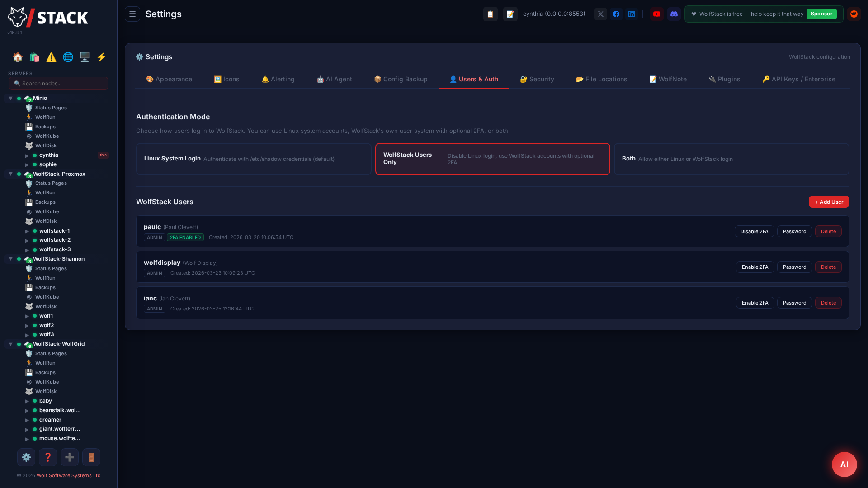868x488 pixels.
Task: Switch to the AI Agent tab
Action: (334, 79)
